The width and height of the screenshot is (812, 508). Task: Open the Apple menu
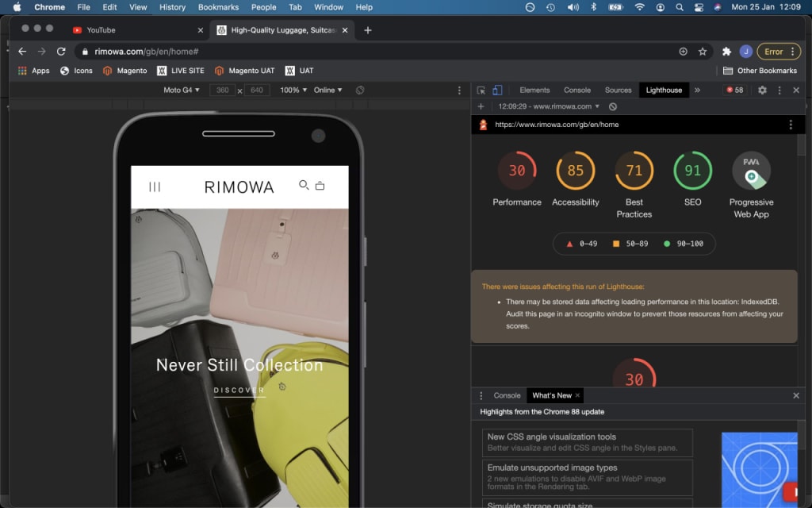pyautogui.click(x=17, y=7)
